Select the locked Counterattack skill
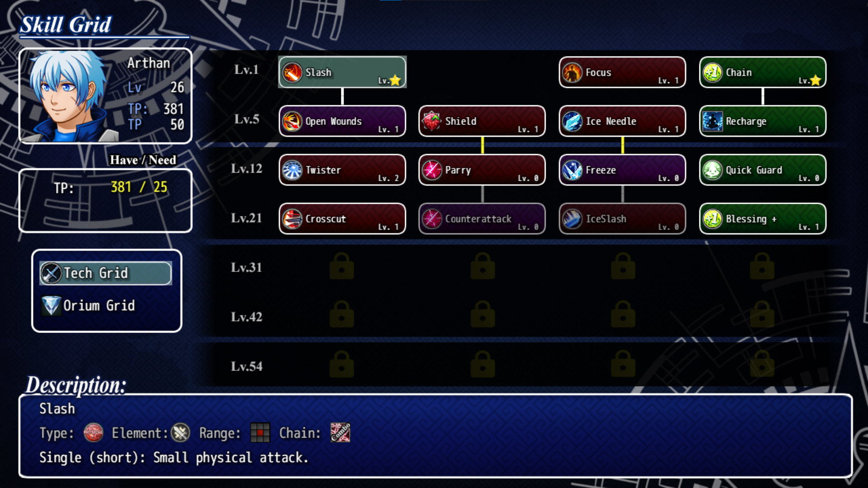 tap(482, 219)
